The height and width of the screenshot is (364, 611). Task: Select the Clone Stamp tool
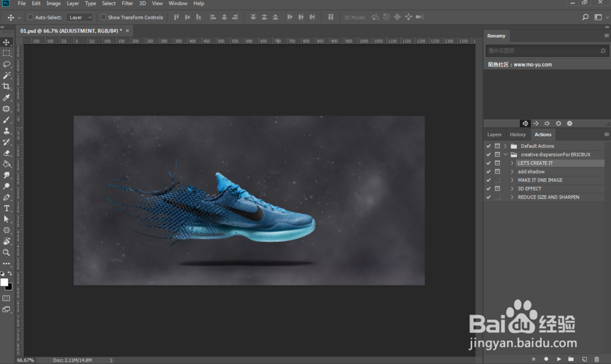[6, 131]
